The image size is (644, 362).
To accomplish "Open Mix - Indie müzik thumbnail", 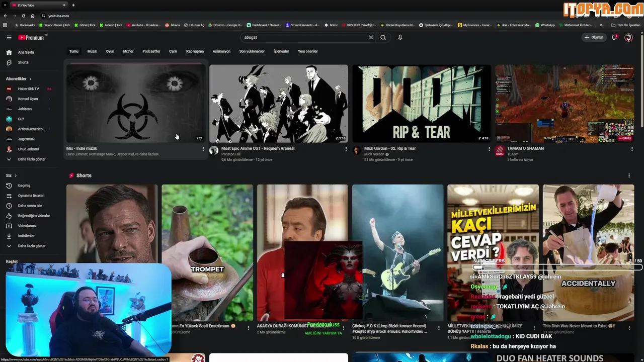I will pos(136,104).
